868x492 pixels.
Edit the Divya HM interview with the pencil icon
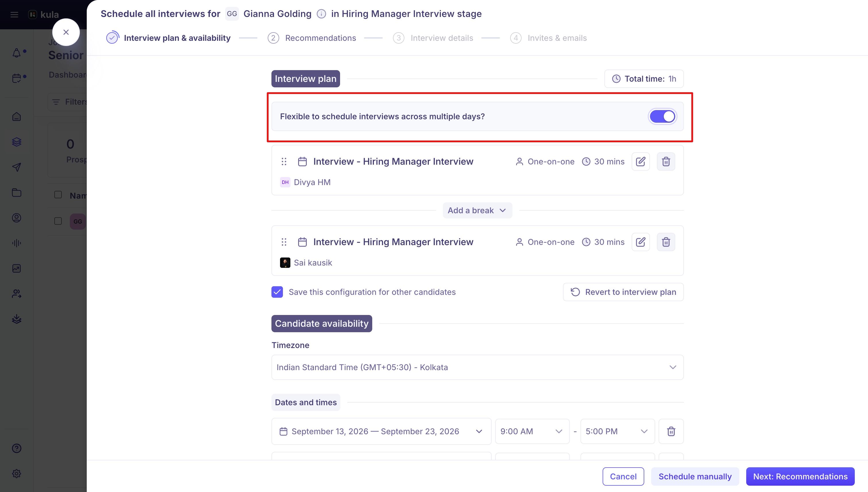coord(641,162)
